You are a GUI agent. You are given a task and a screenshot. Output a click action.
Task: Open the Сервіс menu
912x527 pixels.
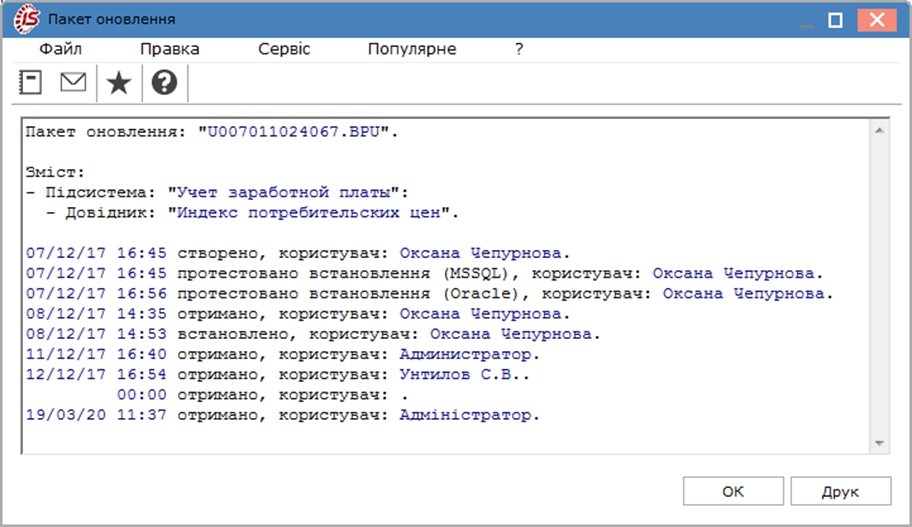(x=284, y=49)
